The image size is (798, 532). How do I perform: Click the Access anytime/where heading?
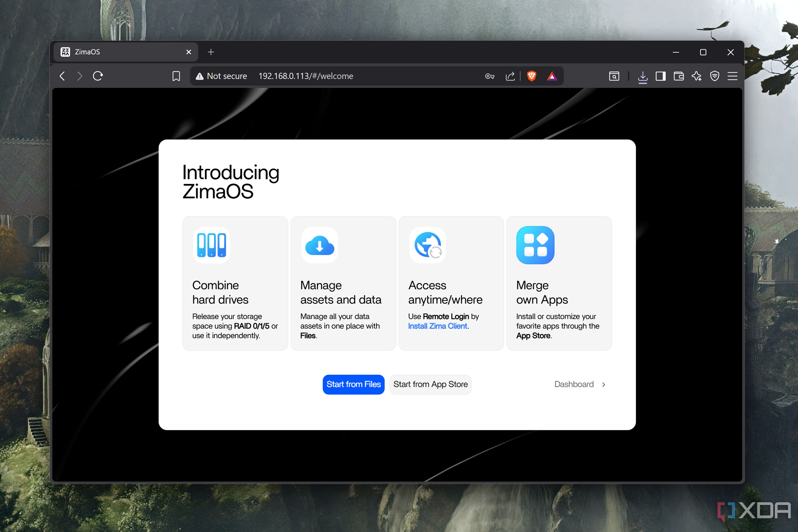tap(445, 292)
